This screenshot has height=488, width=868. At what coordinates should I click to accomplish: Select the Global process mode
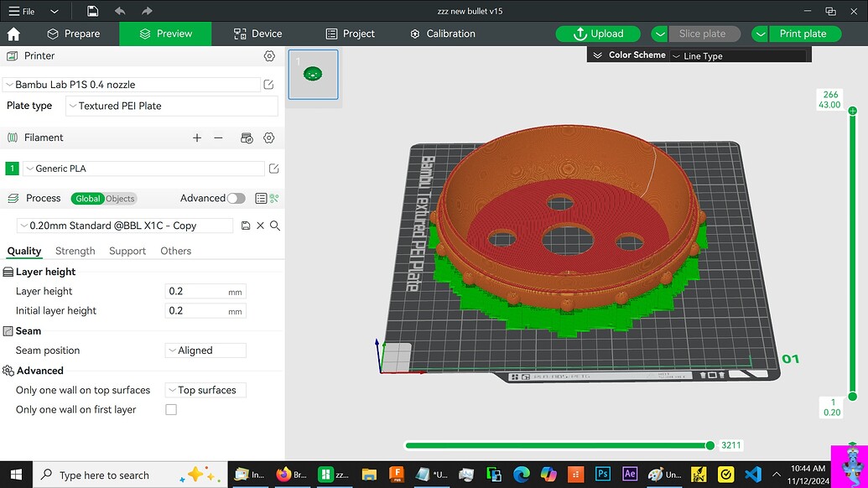coord(87,199)
